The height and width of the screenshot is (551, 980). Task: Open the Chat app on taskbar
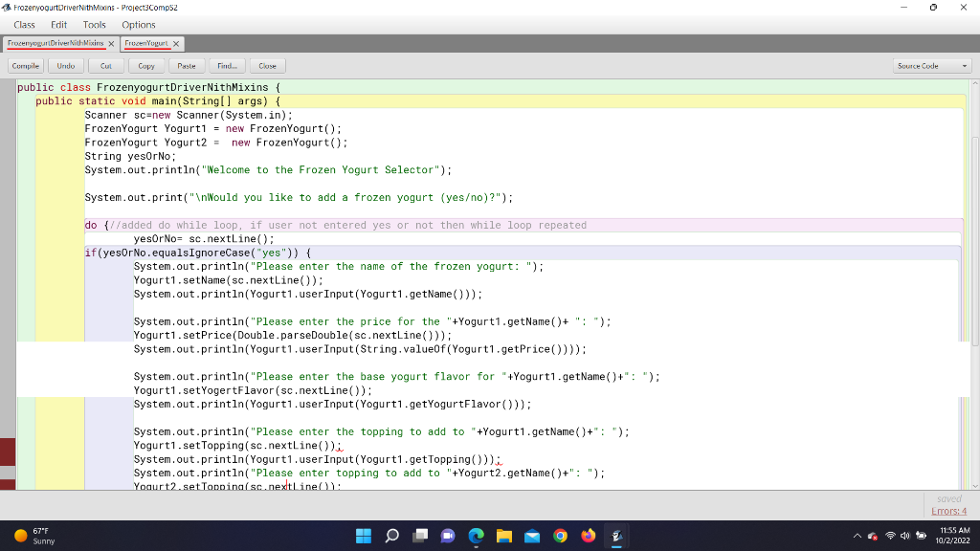(448, 536)
